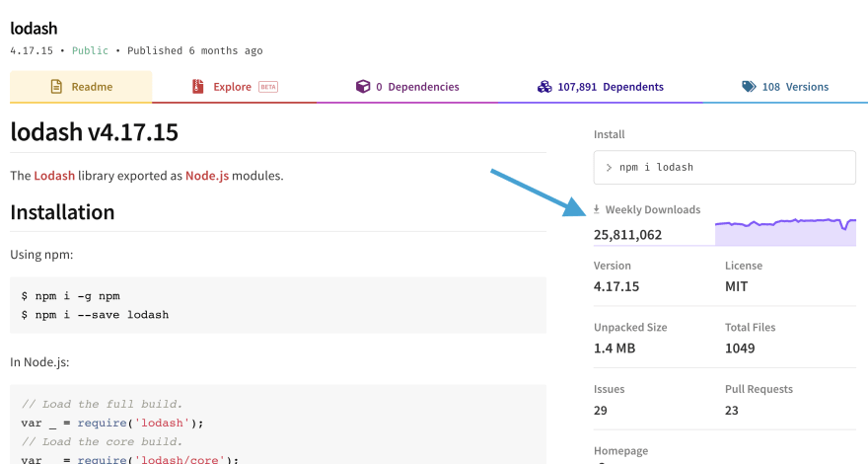
Task: Click the Load the core build comment
Action: coord(102,442)
